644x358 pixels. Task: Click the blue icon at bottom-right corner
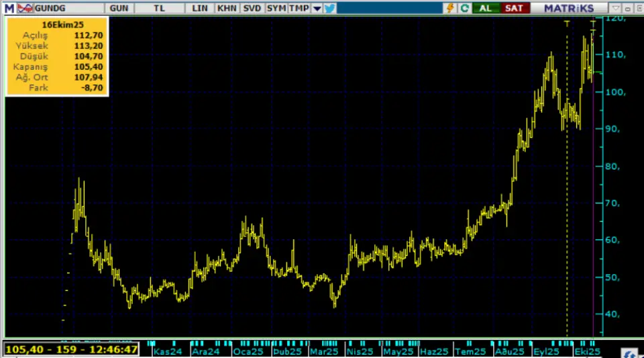(x=631, y=353)
